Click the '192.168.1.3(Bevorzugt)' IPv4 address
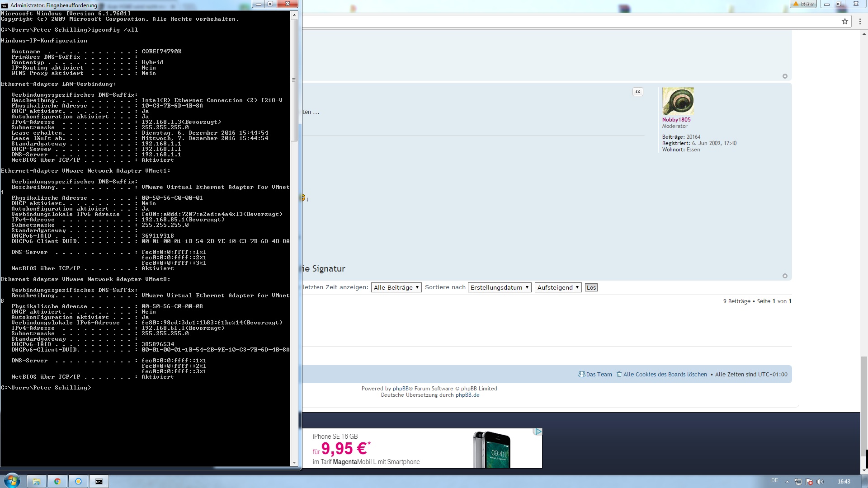The height and width of the screenshot is (488, 868). (x=181, y=122)
